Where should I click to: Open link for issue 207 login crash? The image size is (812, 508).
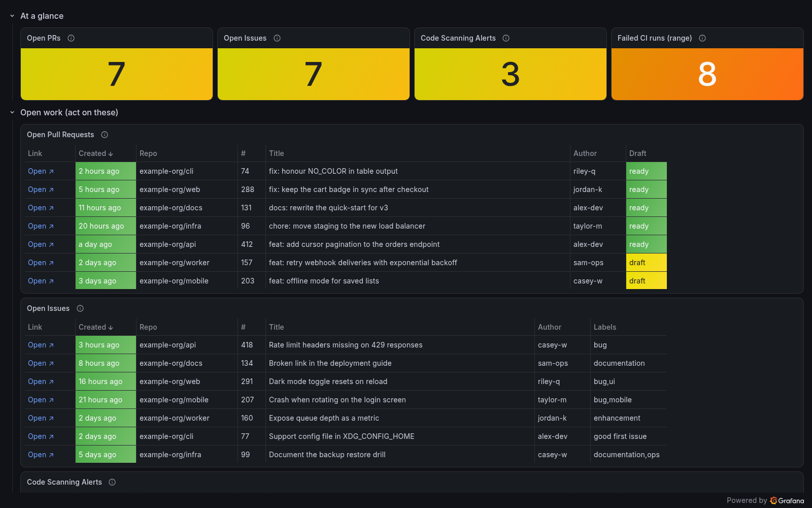41,400
